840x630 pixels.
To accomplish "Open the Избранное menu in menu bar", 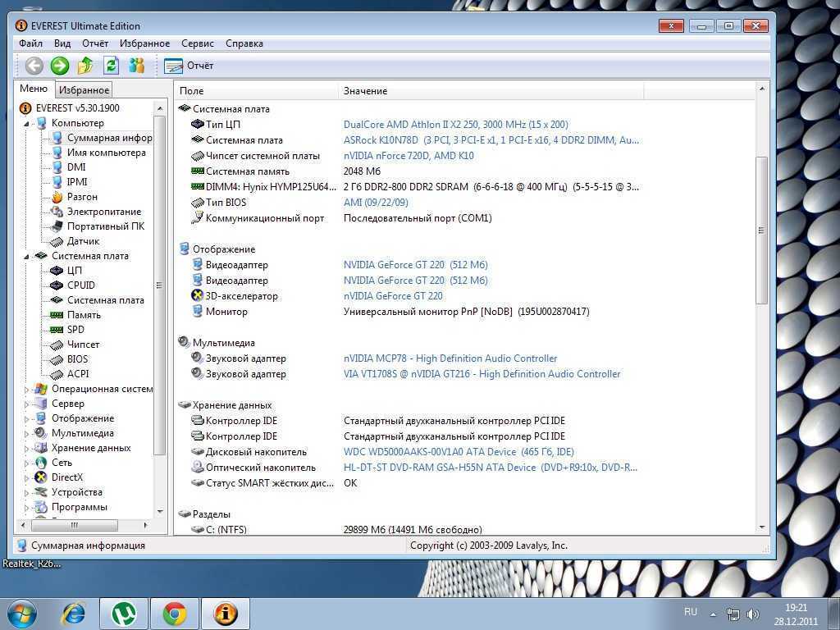I will coord(144,43).
